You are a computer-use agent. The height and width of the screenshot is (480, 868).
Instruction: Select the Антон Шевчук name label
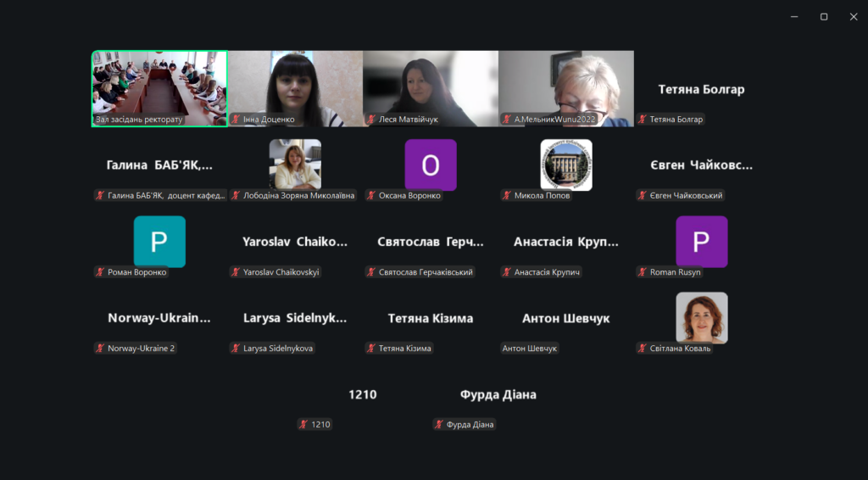(x=530, y=349)
